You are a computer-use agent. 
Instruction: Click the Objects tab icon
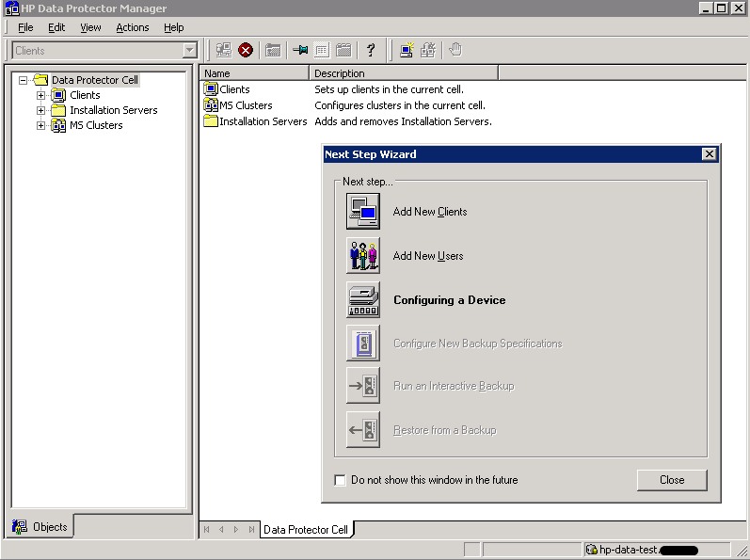coord(19,526)
